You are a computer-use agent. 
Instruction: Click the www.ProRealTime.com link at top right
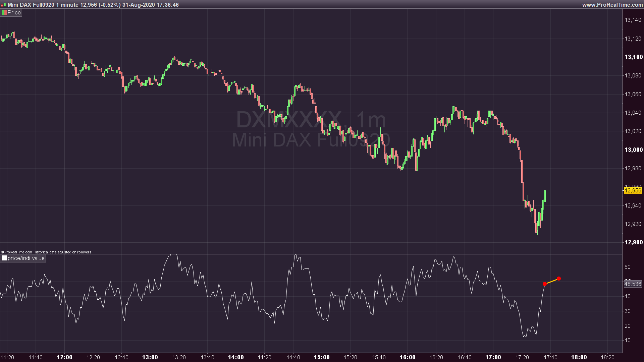coord(612,5)
